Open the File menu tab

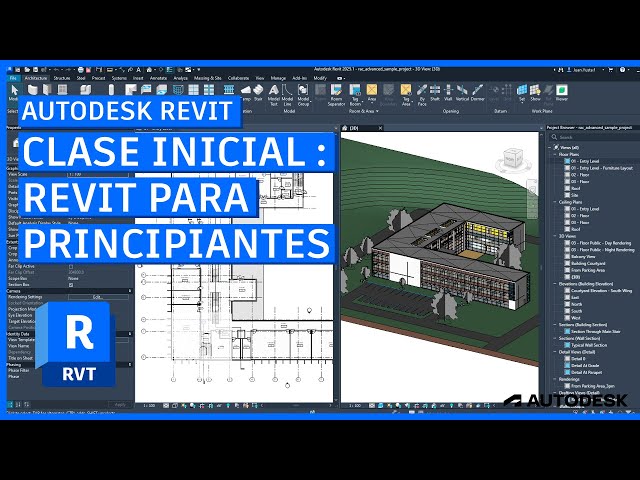pyautogui.click(x=13, y=78)
